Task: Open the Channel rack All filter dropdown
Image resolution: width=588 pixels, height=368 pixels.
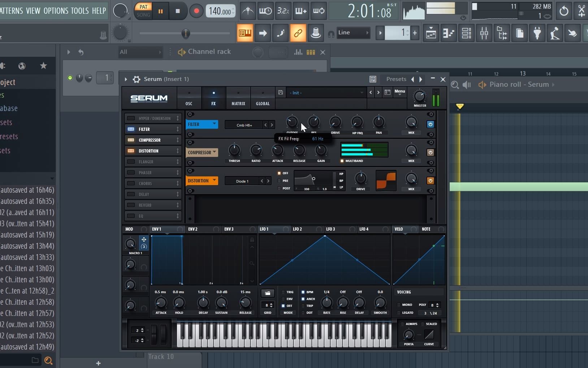Action: 140,52
